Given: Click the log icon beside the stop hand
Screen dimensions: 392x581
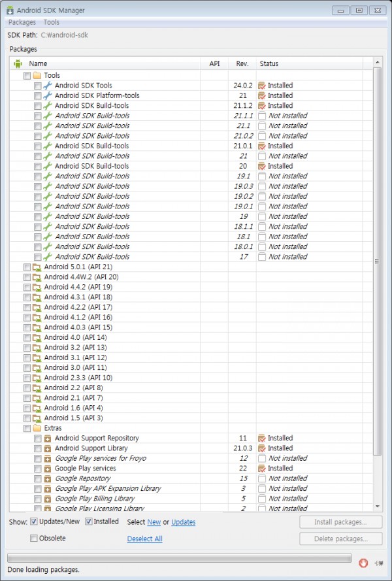Looking at the screenshot, I should point(379,563).
